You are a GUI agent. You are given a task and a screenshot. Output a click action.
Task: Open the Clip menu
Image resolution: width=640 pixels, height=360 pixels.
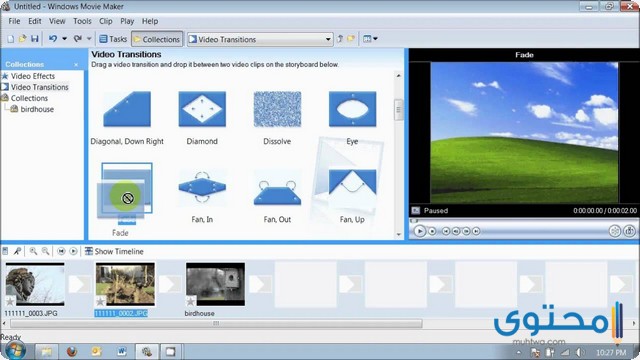click(106, 21)
